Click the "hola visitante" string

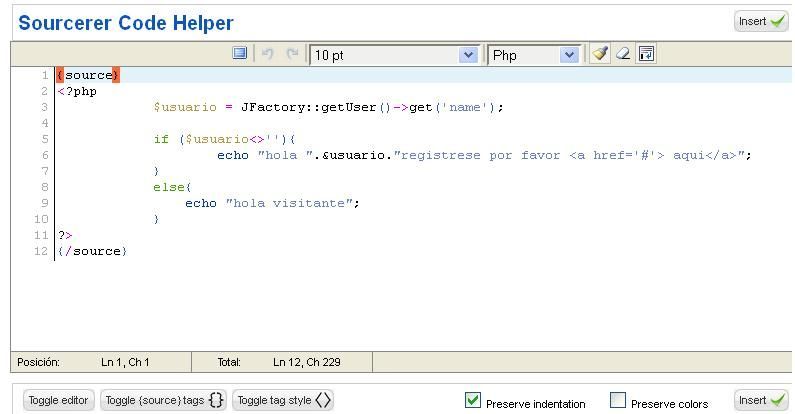pos(288,203)
